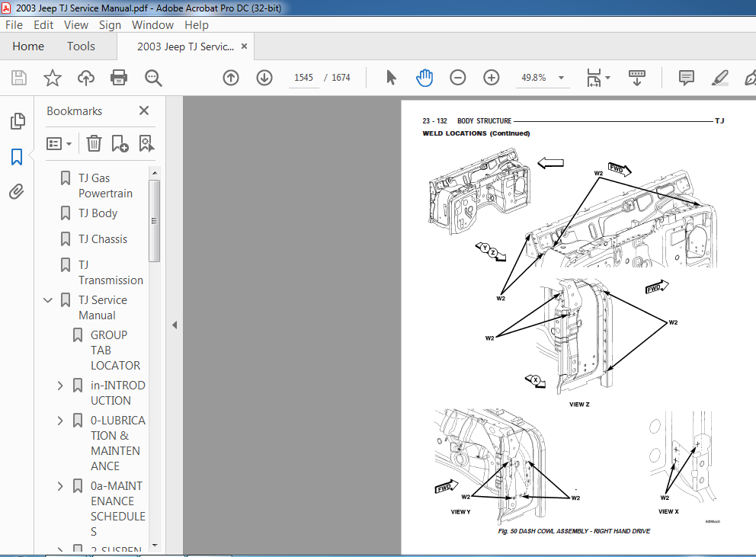The height and width of the screenshot is (557, 756).
Task: Open in-INTRODUCTION bookmark text
Action: [x=117, y=393]
